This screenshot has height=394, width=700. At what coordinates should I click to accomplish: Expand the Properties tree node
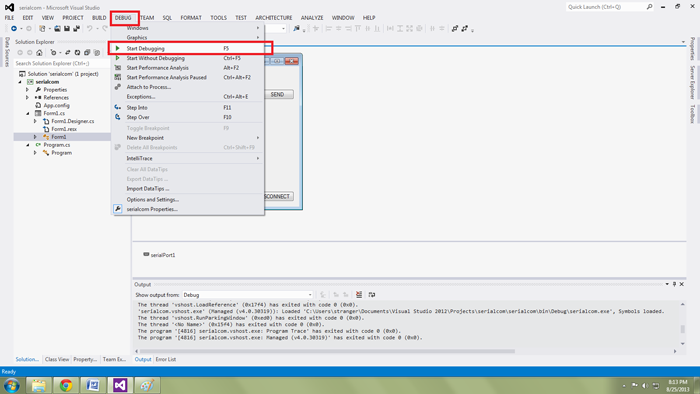(28, 90)
